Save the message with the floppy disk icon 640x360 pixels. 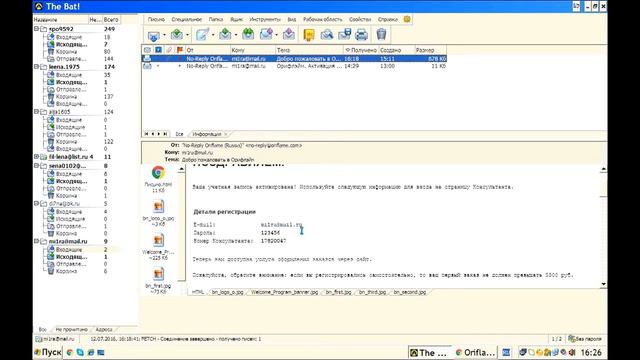[344, 35]
